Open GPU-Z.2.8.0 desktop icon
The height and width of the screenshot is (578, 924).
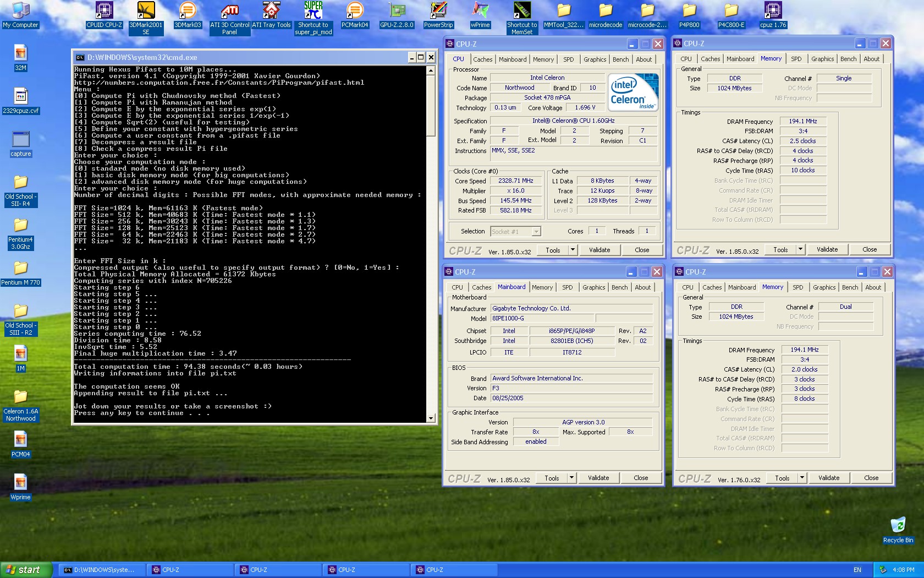click(x=397, y=15)
